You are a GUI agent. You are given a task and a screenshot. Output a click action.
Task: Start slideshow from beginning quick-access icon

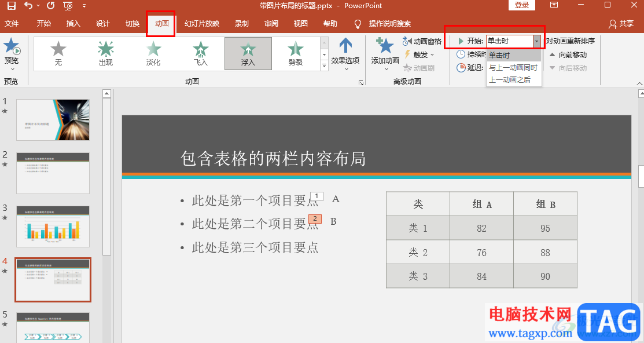tap(68, 6)
